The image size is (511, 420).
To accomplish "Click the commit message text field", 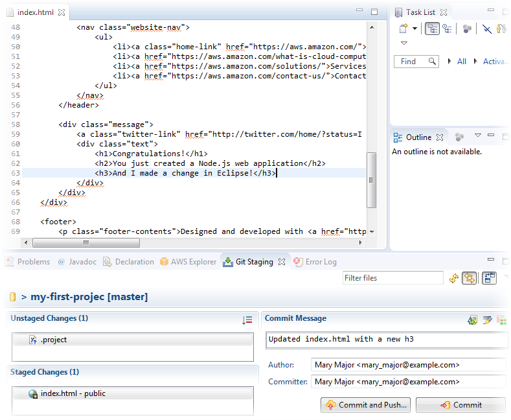I will pos(387,340).
